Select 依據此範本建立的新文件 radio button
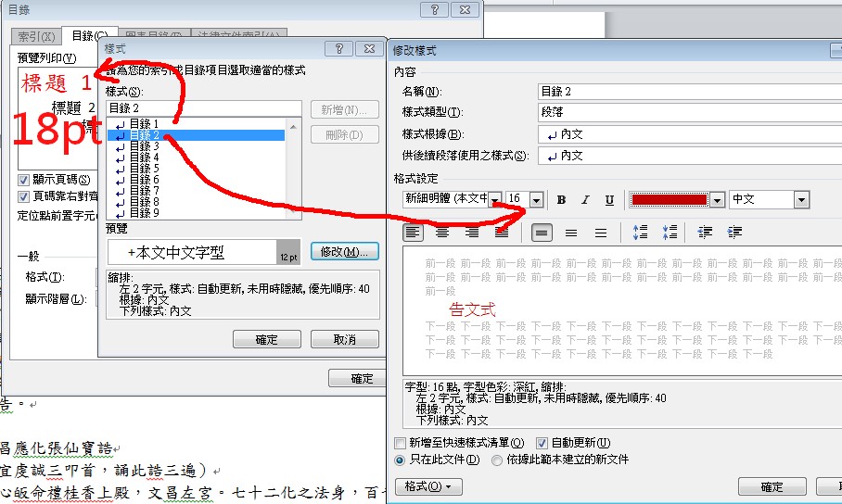This screenshot has height=504, width=842. (x=498, y=460)
